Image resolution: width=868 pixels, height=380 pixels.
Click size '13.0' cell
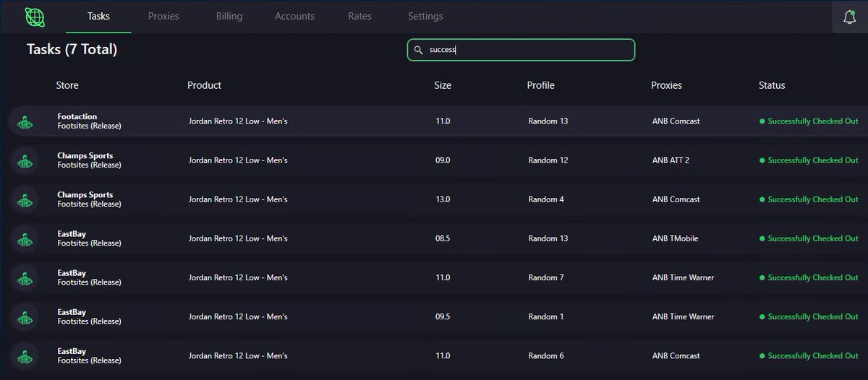click(x=443, y=199)
